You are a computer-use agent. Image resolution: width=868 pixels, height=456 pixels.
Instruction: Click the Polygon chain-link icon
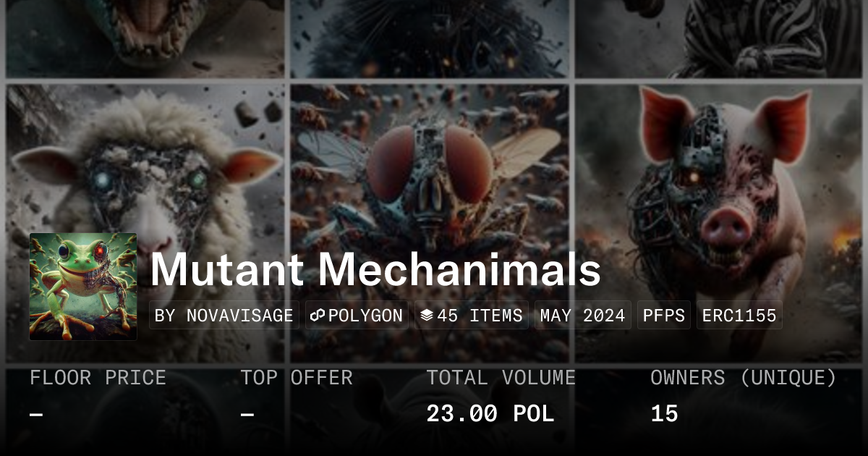[318, 316]
